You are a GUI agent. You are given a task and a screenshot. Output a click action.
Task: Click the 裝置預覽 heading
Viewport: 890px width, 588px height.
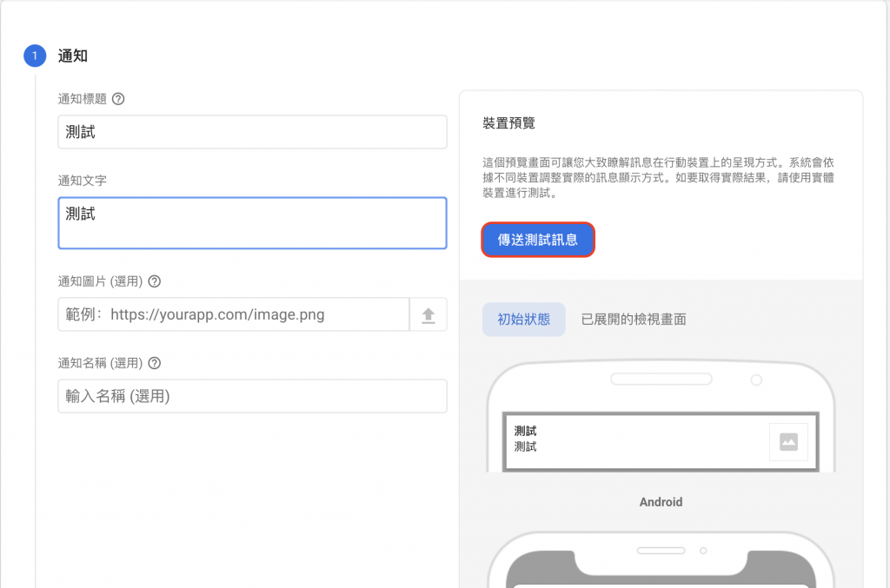pos(508,123)
